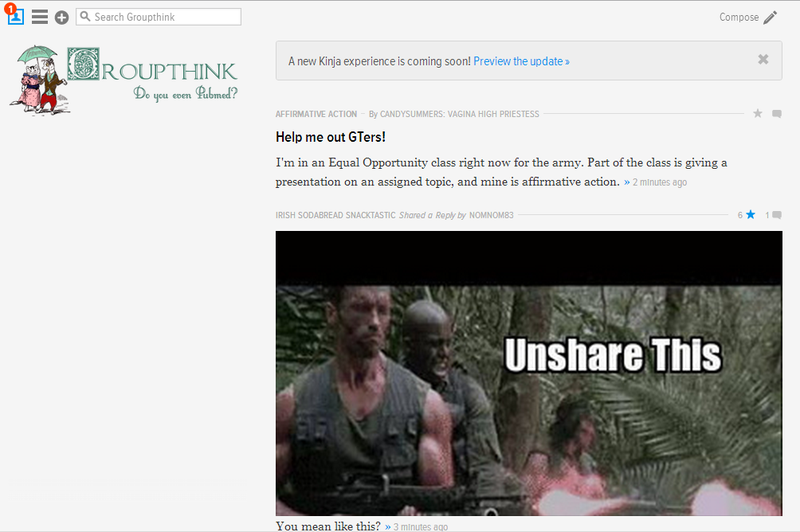Click the mice with umbrella illustration

point(38,80)
